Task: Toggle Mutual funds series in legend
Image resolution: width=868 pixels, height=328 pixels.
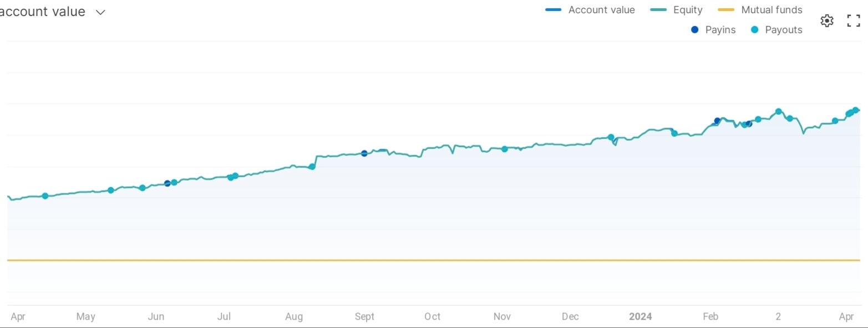Action: pos(760,10)
